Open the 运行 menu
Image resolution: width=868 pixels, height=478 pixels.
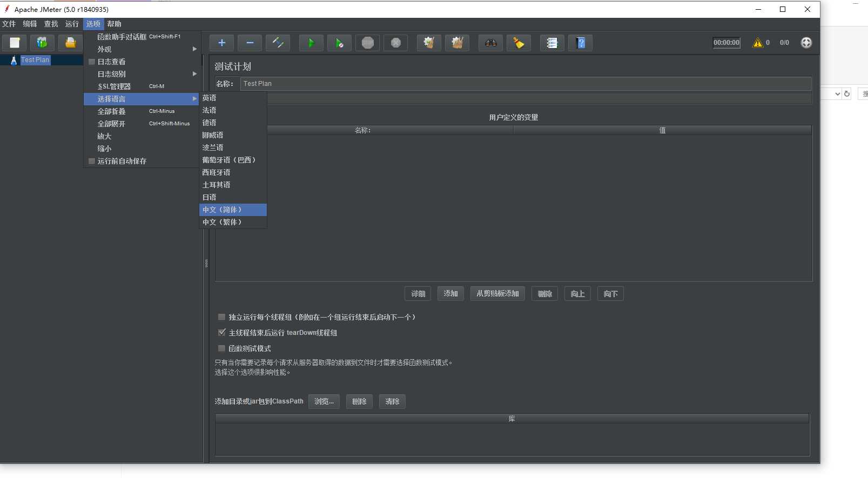(x=72, y=24)
